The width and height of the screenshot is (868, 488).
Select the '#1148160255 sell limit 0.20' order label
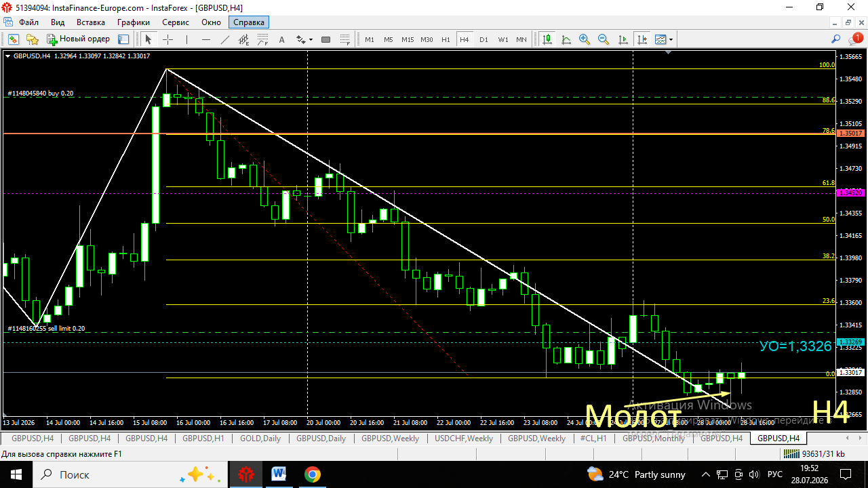[x=46, y=328]
